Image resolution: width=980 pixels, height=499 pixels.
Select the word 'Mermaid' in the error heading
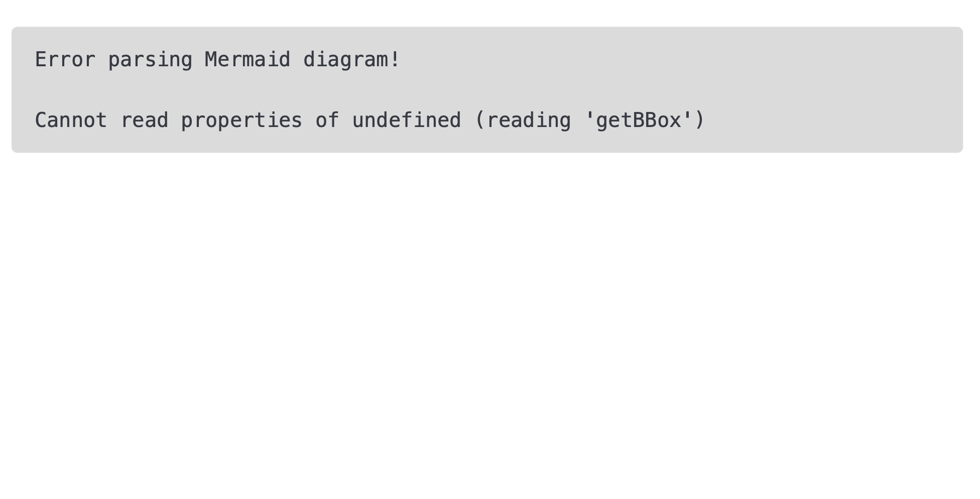[x=248, y=60]
